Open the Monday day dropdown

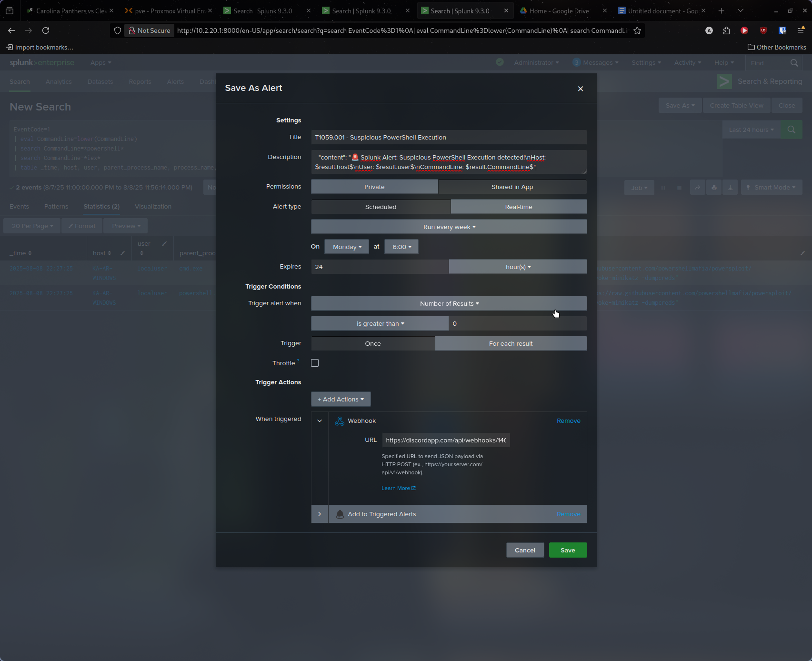347,247
